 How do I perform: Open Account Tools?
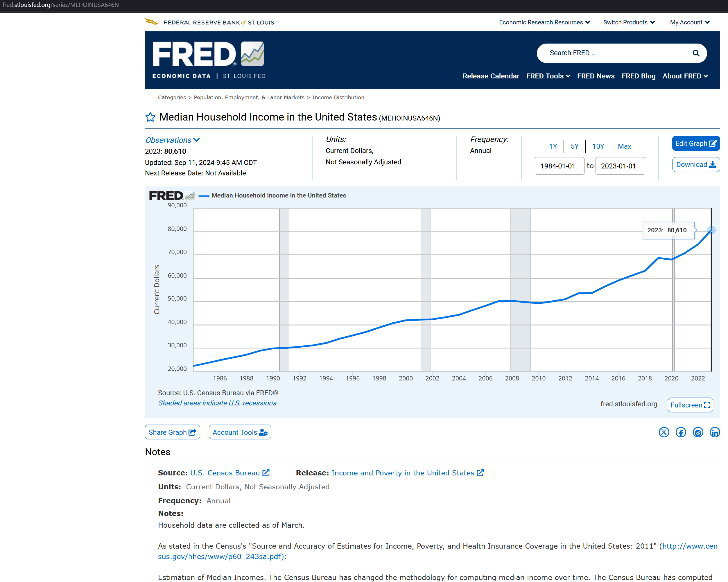[240, 432]
